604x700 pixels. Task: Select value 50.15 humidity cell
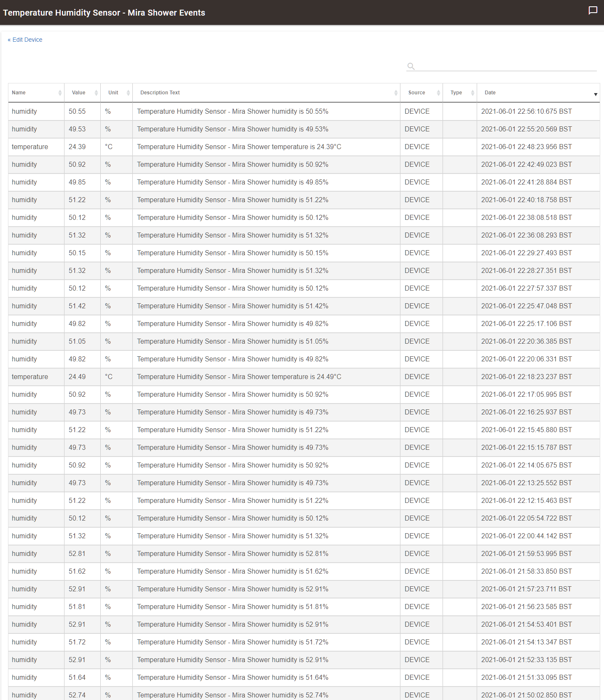click(x=77, y=253)
